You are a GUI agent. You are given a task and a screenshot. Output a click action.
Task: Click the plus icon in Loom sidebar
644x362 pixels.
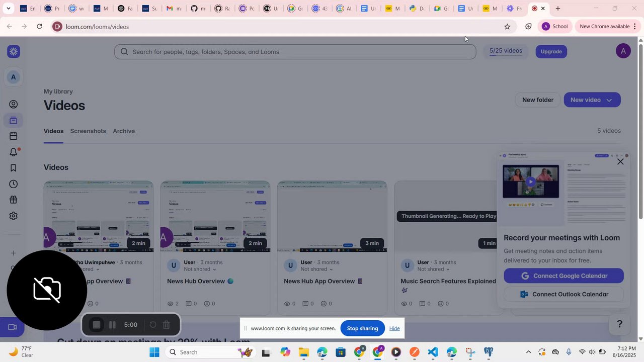point(14,253)
